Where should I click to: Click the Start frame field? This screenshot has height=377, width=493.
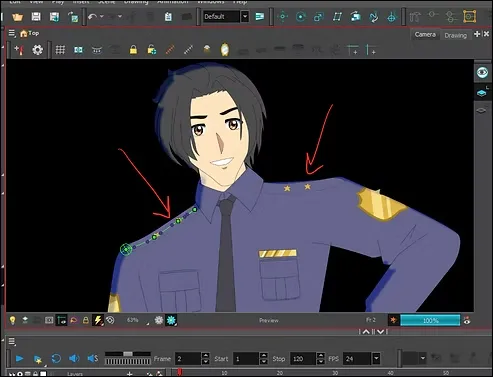click(246, 359)
